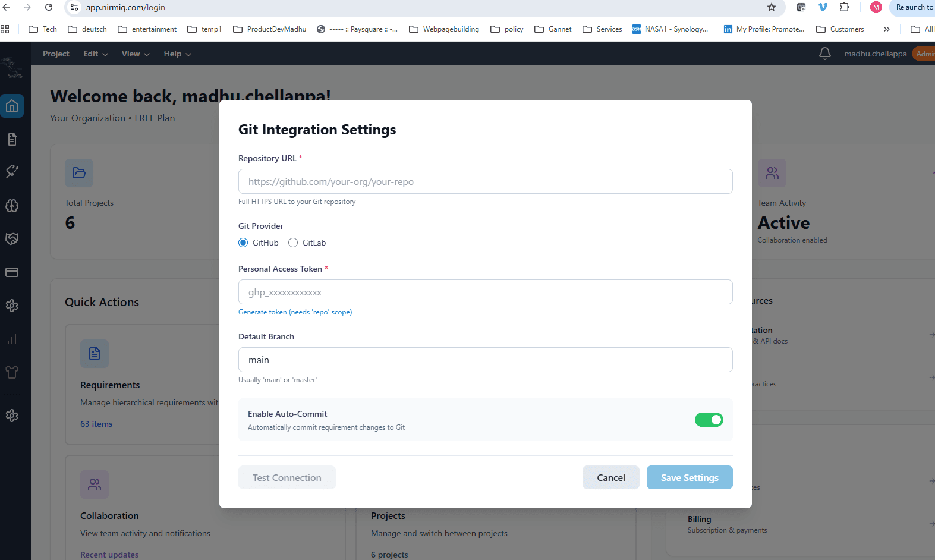Toggle the Enable Auto-Commit switch
The image size is (935, 560).
(709, 420)
